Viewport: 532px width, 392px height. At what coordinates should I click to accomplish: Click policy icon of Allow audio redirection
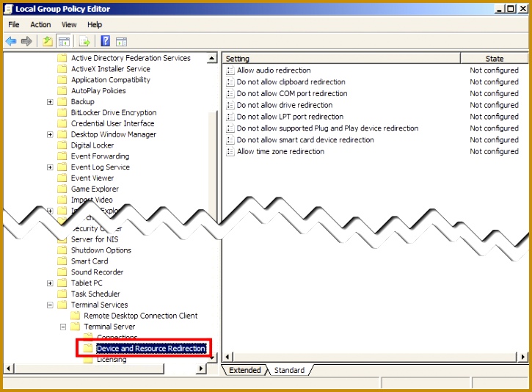(230, 70)
